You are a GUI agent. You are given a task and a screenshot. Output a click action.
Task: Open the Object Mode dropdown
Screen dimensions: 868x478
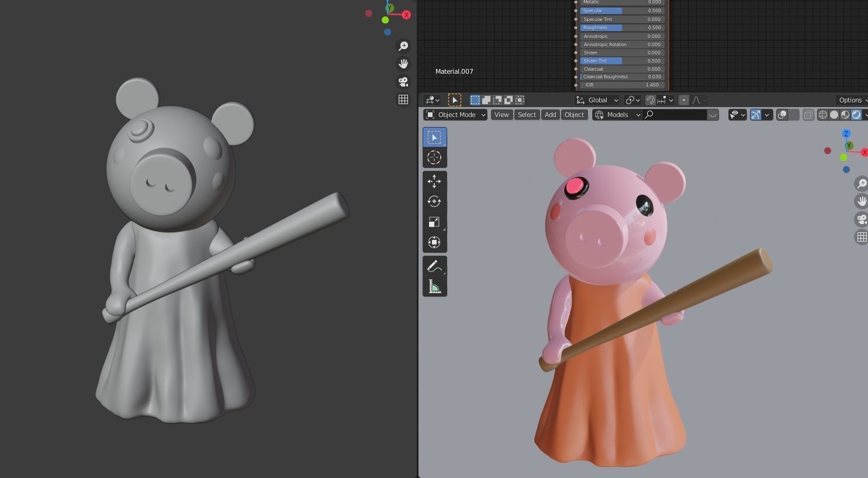pos(455,115)
